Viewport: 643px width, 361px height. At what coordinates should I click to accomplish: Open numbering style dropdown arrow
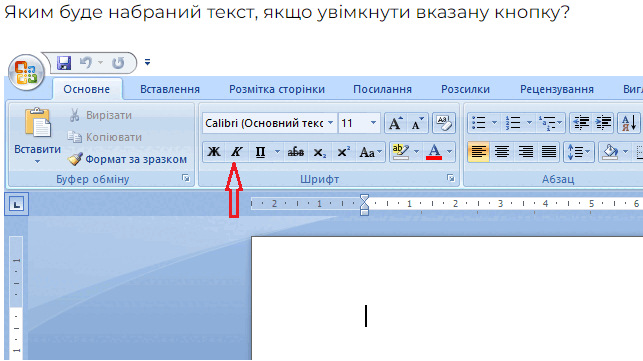529,123
